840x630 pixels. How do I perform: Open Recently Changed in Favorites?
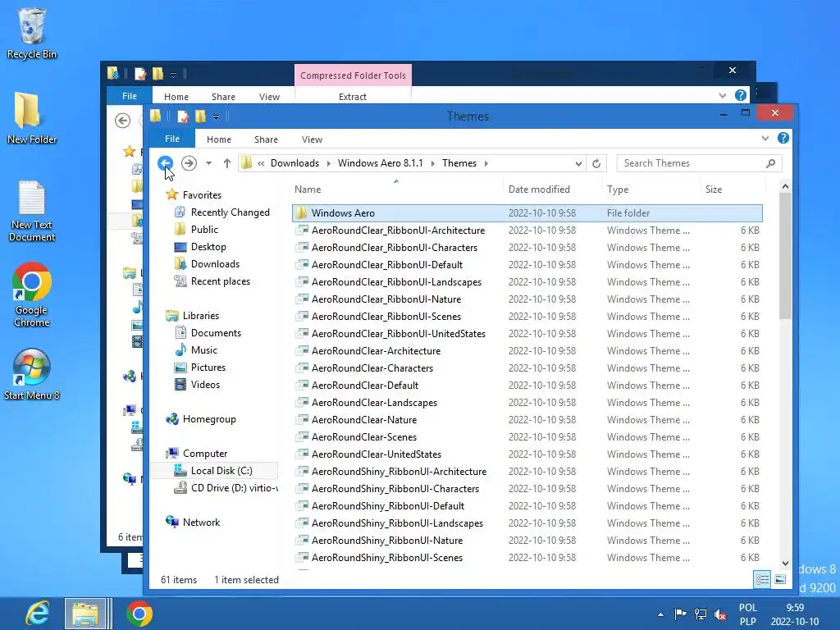point(230,212)
